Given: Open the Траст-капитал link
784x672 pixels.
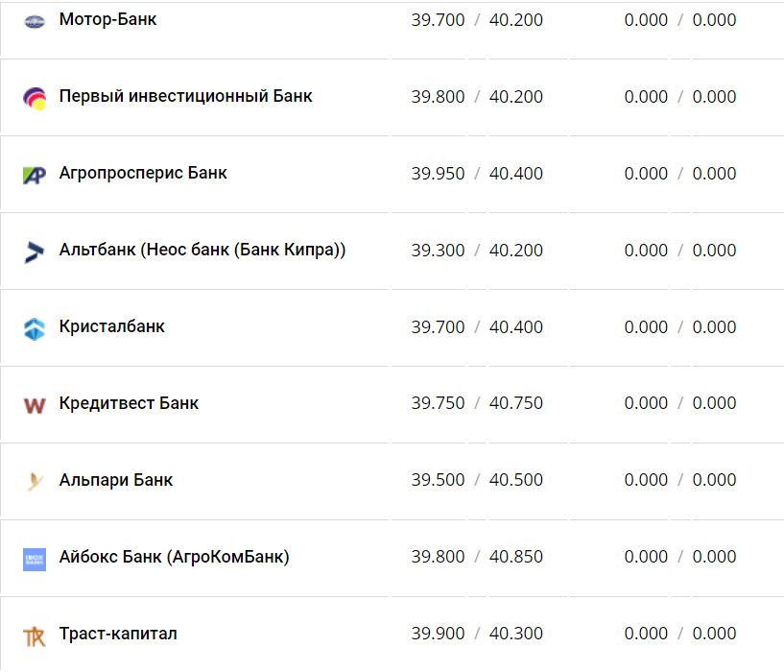Looking at the screenshot, I should tap(118, 634).
